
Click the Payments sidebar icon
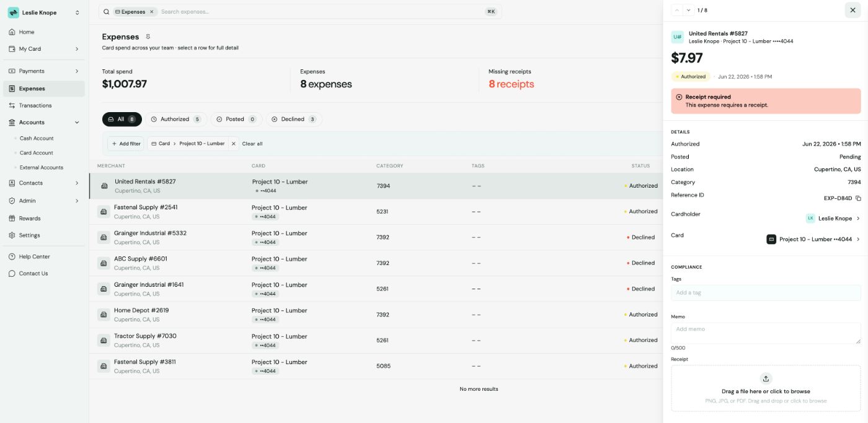[12, 71]
